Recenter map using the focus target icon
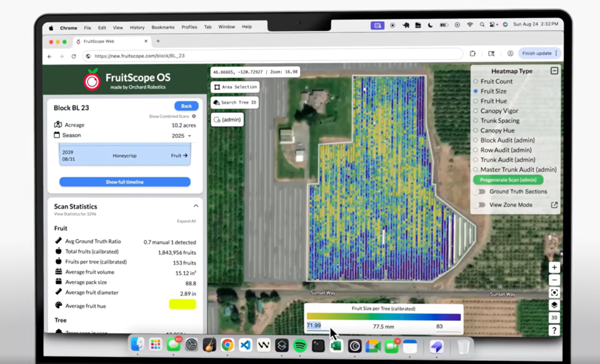600x364 pixels. point(554,293)
